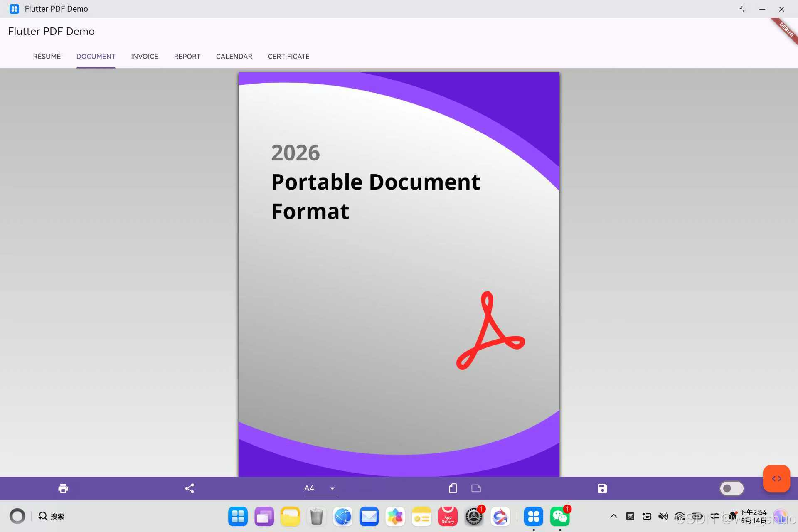Toggle the debug switch in bottom toolbar
Viewport: 798px width, 532px height.
coord(731,488)
